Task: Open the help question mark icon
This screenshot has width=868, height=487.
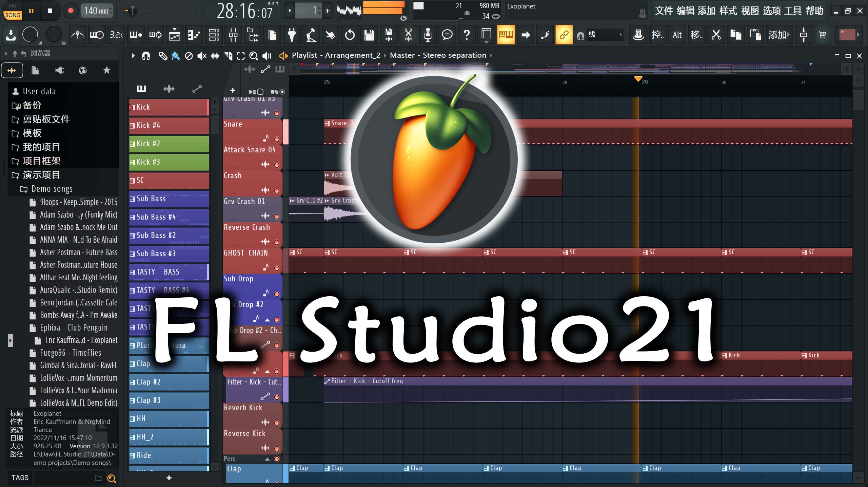Action: coord(467,35)
